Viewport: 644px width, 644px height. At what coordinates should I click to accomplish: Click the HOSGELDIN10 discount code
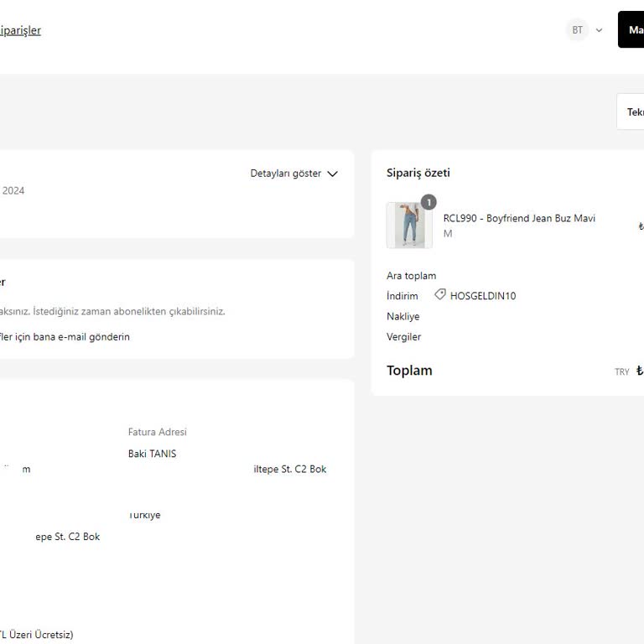pyautogui.click(x=483, y=296)
